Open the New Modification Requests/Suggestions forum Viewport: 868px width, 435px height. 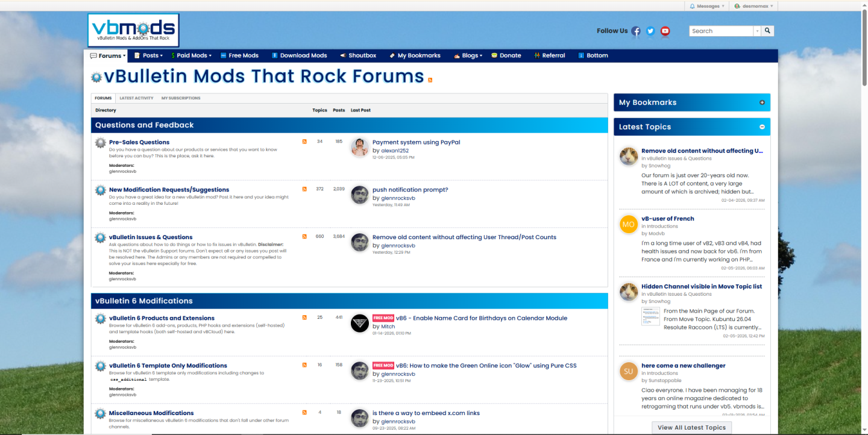(169, 190)
